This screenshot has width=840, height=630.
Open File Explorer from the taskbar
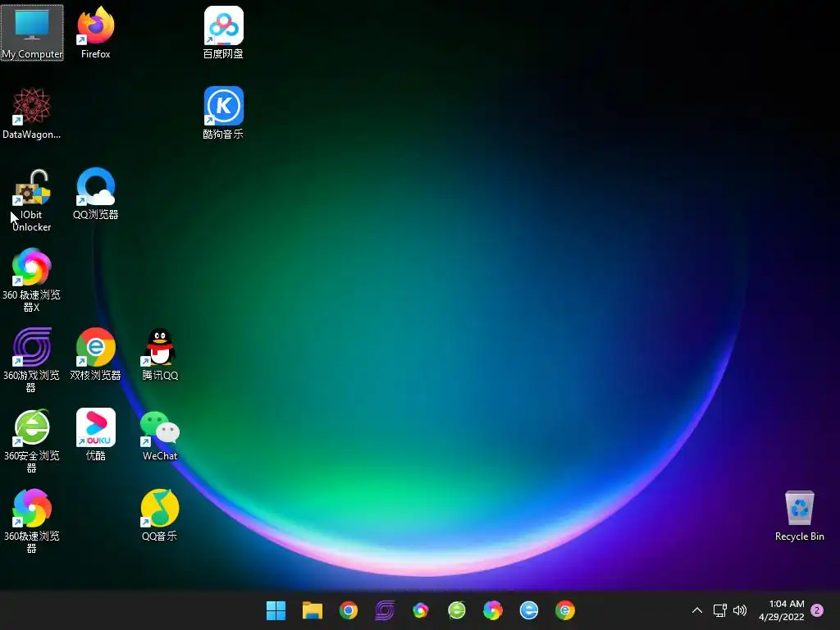(x=313, y=610)
